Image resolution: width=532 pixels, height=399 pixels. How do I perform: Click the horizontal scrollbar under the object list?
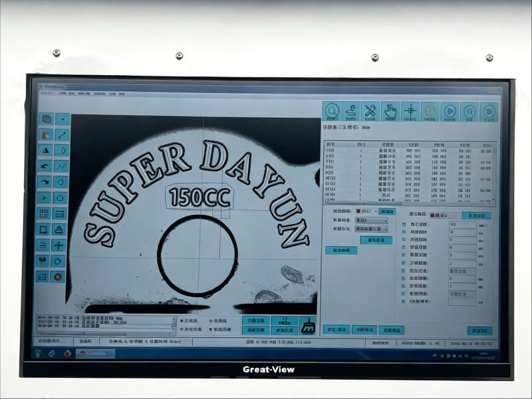point(408,203)
